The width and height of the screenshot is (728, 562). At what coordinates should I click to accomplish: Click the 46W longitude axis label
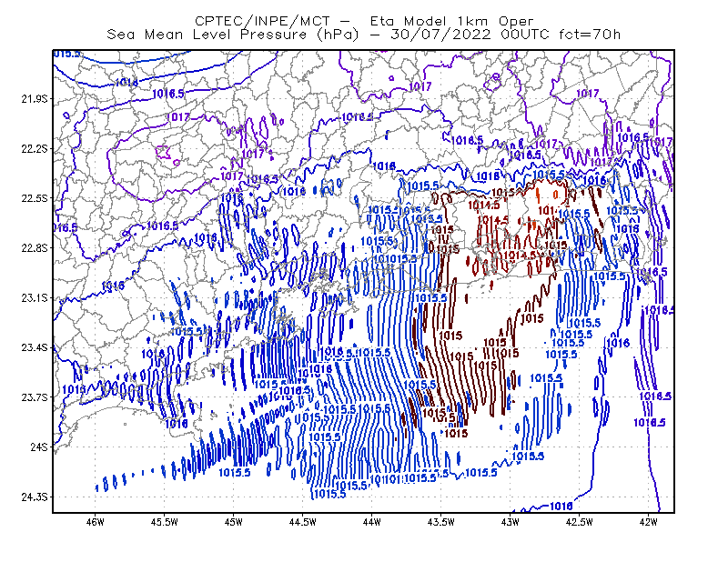[96, 522]
